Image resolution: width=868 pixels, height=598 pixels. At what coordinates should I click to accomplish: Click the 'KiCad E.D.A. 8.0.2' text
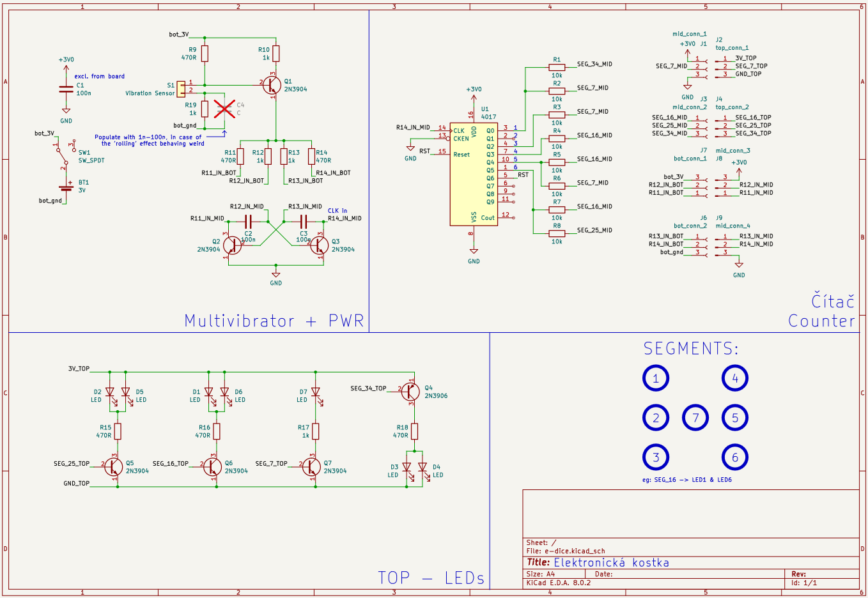pos(559,583)
